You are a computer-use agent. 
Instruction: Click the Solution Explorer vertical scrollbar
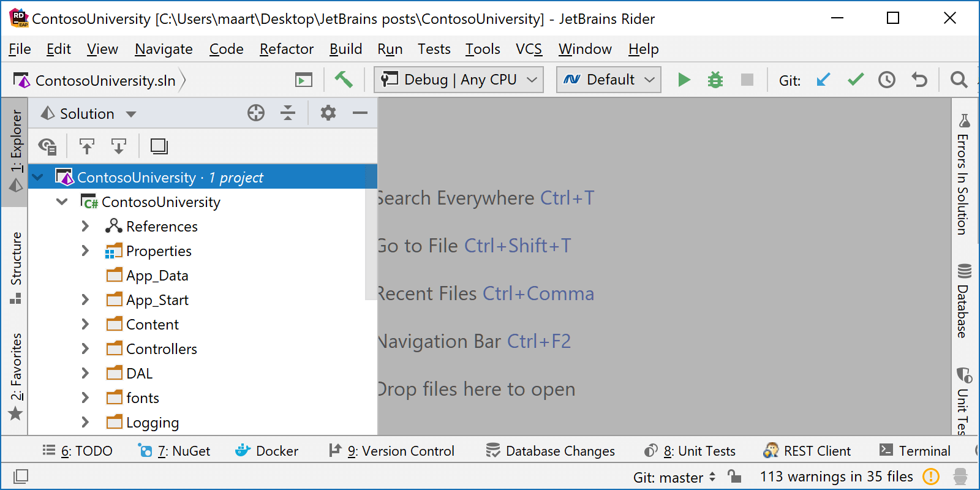[x=371, y=233]
